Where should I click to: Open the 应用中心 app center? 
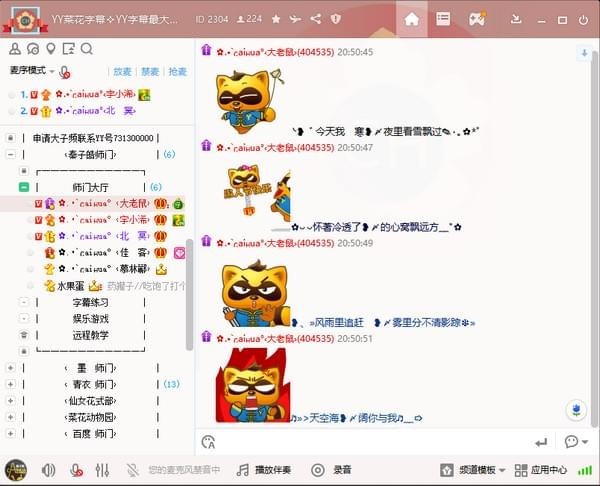point(540,470)
